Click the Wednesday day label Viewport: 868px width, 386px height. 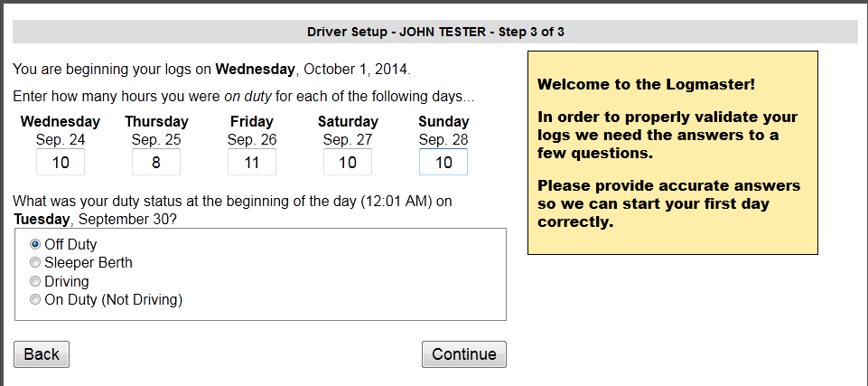[x=61, y=121]
